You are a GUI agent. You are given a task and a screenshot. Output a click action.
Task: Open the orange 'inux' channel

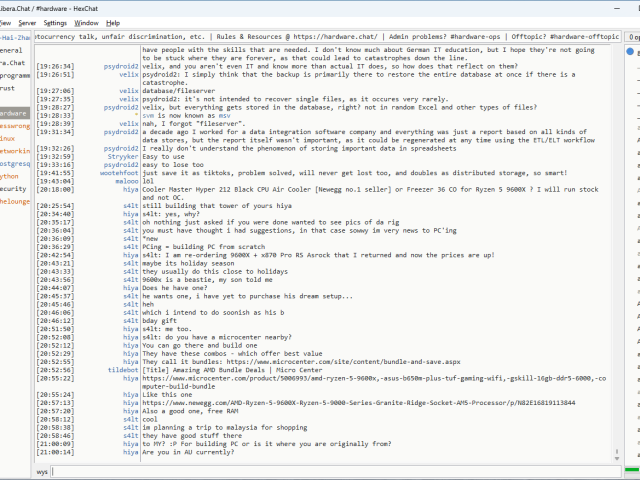[x=8, y=139]
